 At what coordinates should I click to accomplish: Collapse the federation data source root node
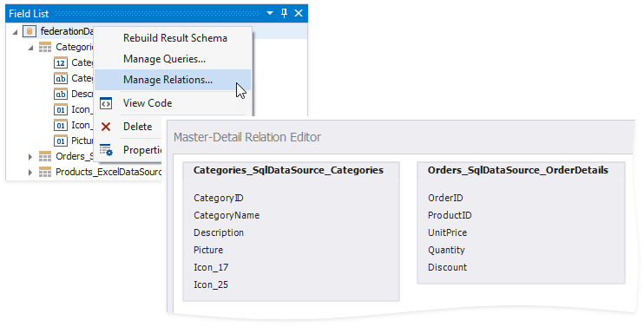pos(15,31)
